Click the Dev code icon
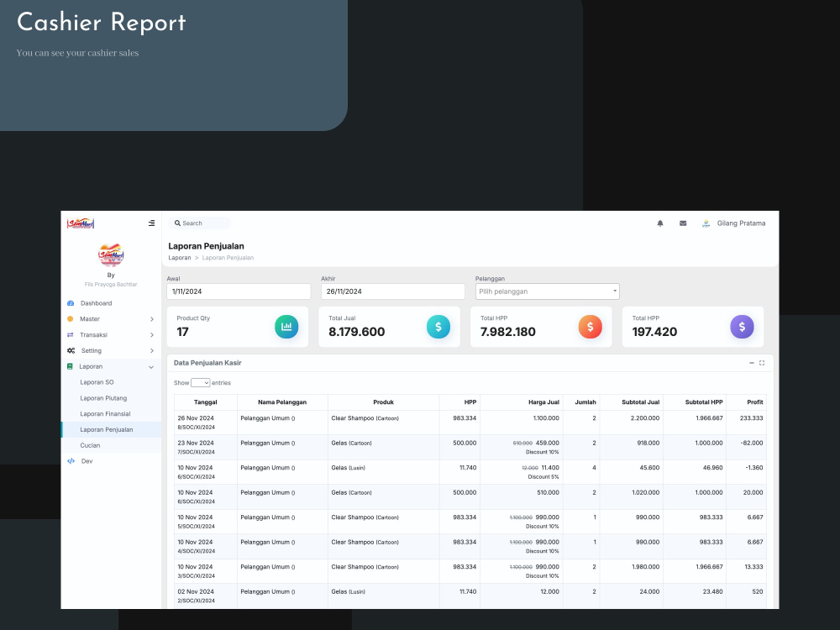This screenshot has height=630, width=840. [x=71, y=461]
